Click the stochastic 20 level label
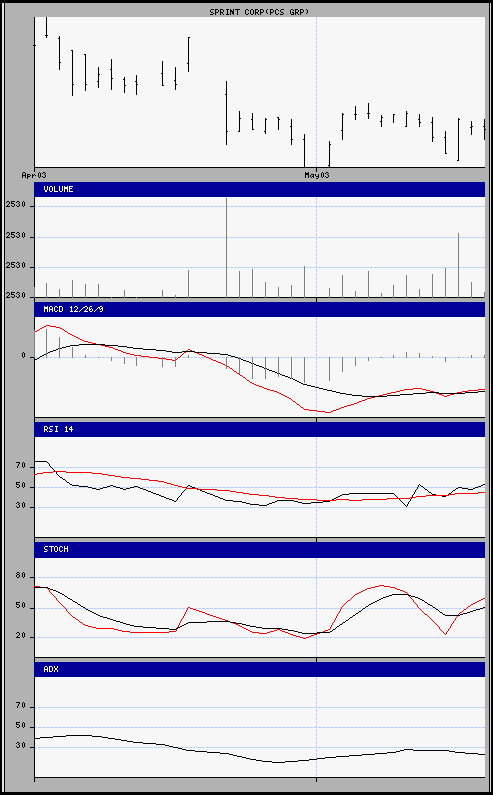This screenshot has height=795, width=493. (x=20, y=637)
